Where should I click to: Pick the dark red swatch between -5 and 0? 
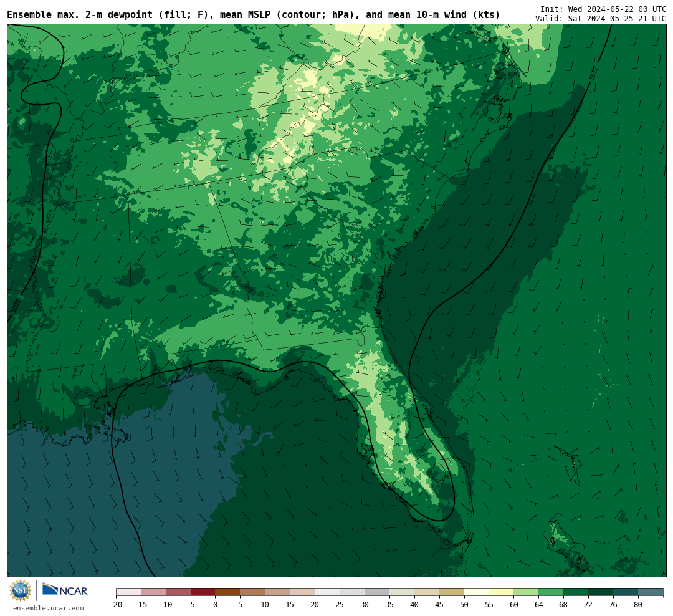click(203, 592)
